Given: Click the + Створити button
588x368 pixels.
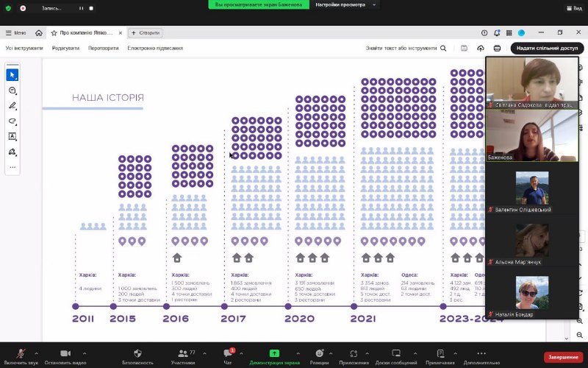Looking at the screenshot, I should [x=145, y=33].
